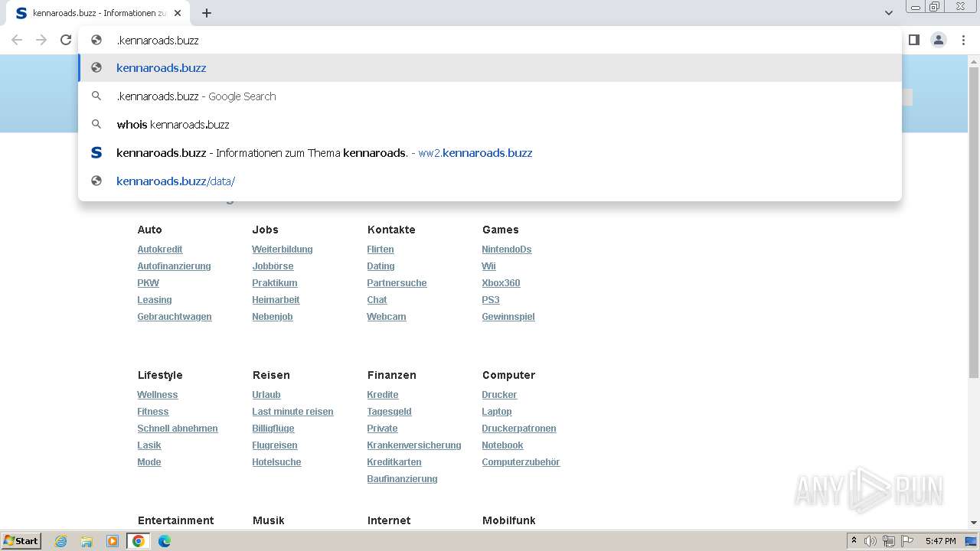
Task: Open the Chrome side panel icon
Action: point(913,40)
